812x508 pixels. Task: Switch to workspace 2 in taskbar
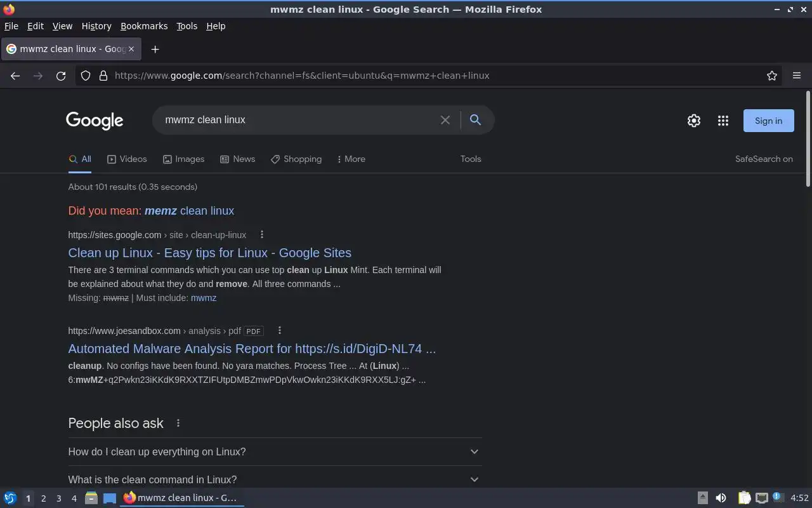43,498
